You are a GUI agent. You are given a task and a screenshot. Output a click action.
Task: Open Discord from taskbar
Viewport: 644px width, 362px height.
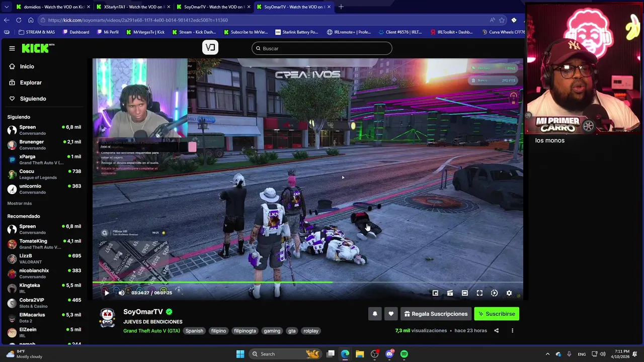click(389, 354)
